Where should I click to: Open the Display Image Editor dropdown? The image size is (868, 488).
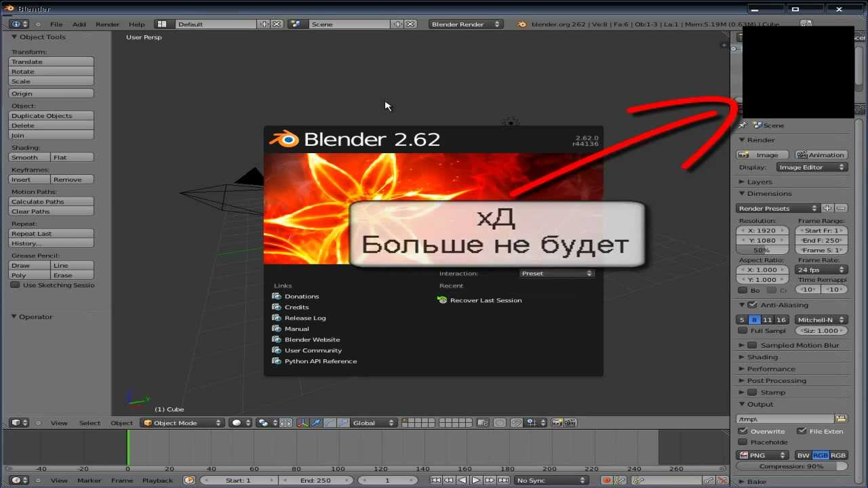[x=812, y=167]
